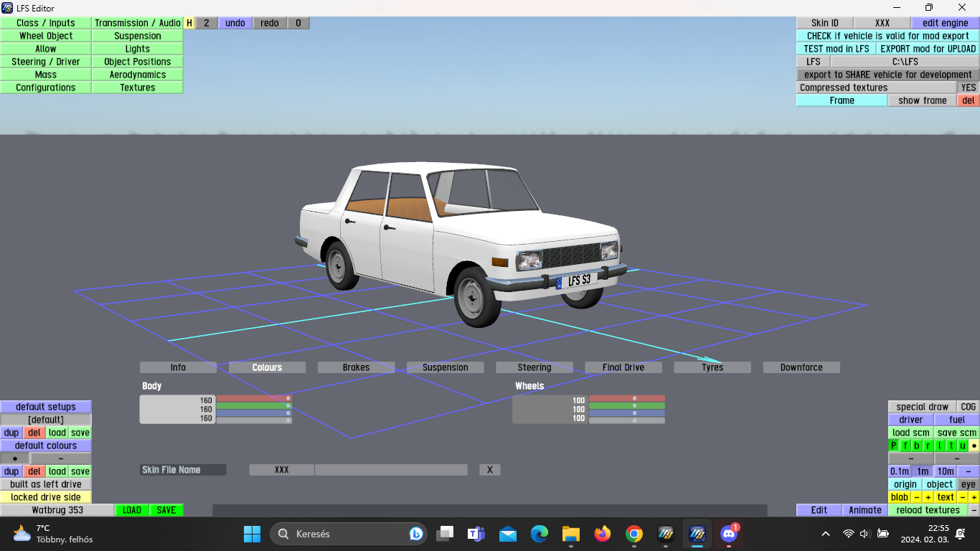Screen dimensions: 980x551
Task: Toggle the r view button
Action: click(928, 446)
